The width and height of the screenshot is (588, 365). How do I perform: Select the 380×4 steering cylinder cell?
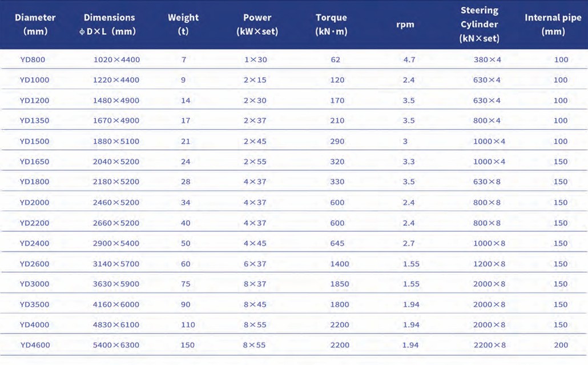(487, 59)
